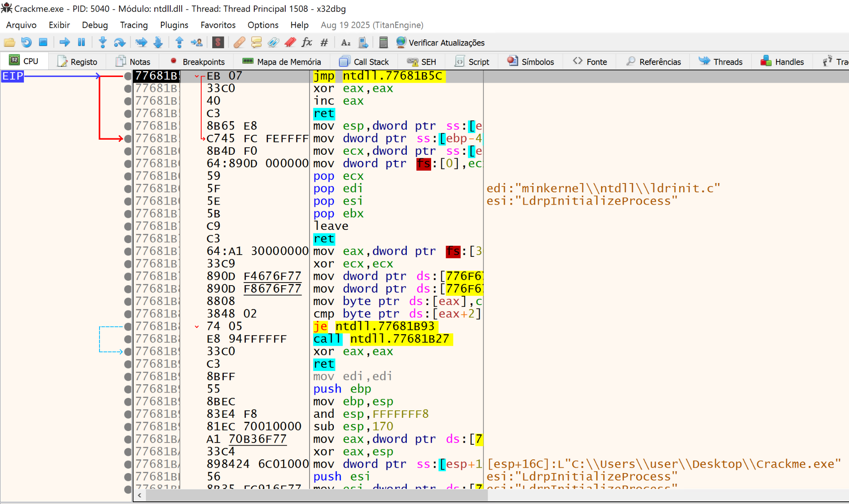This screenshot has height=504, width=849.
Task: Switch to the Threads tab
Action: click(720, 61)
